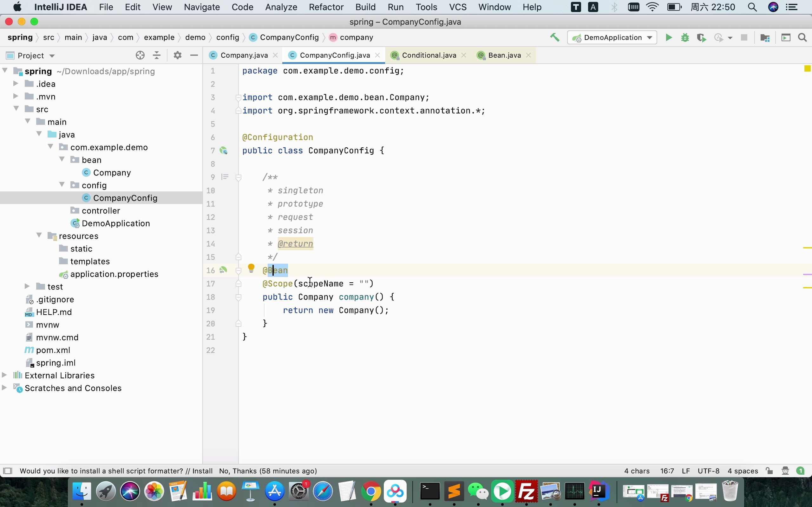Click the Company.java file

[244, 55]
